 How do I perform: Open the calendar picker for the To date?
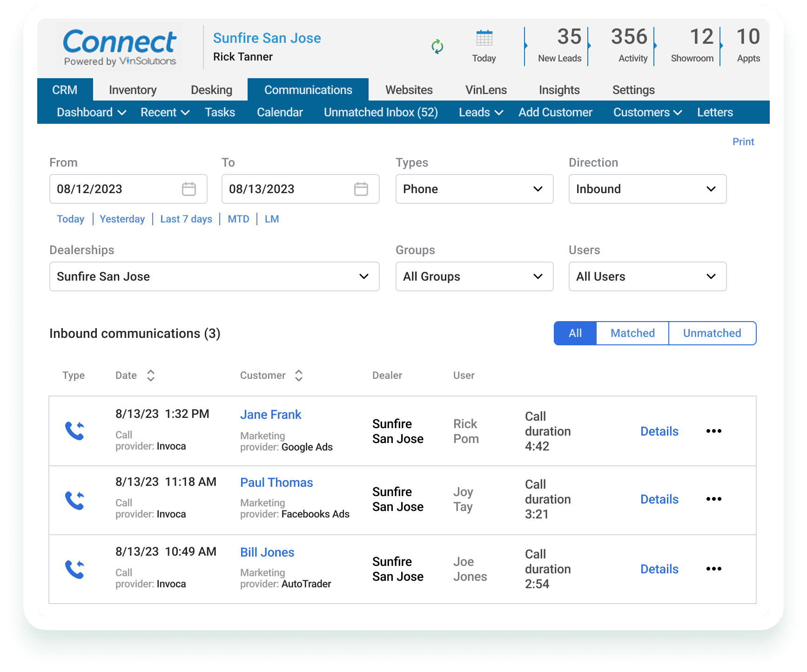pos(361,189)
